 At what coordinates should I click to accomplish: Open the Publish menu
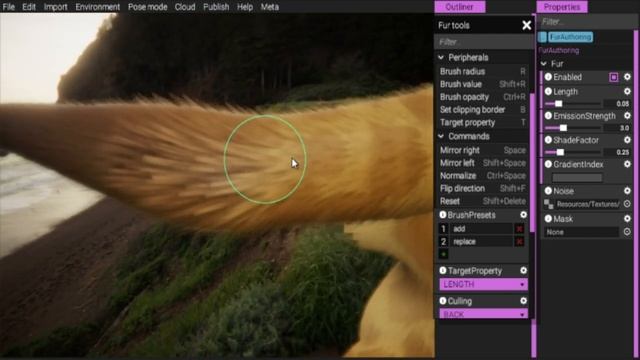[x=216, y=7]
